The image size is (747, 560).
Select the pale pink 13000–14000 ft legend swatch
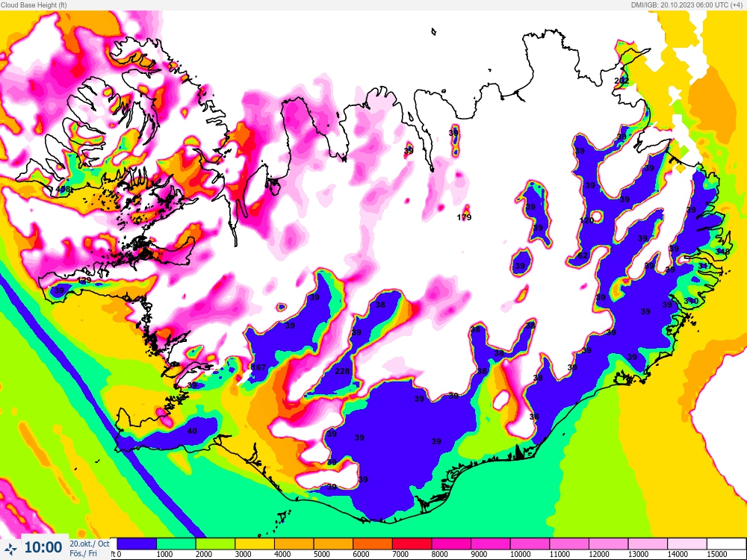coord(648,544)
